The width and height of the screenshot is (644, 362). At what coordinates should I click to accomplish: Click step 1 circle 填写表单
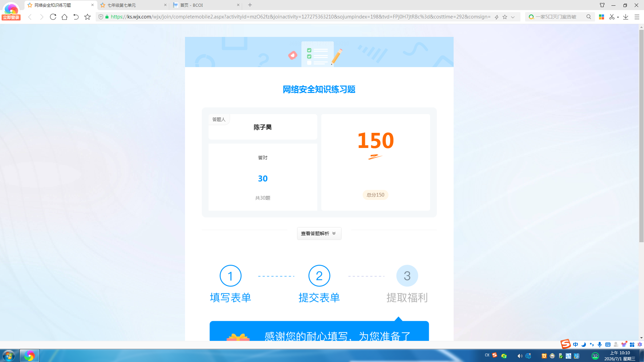point(230,276)
